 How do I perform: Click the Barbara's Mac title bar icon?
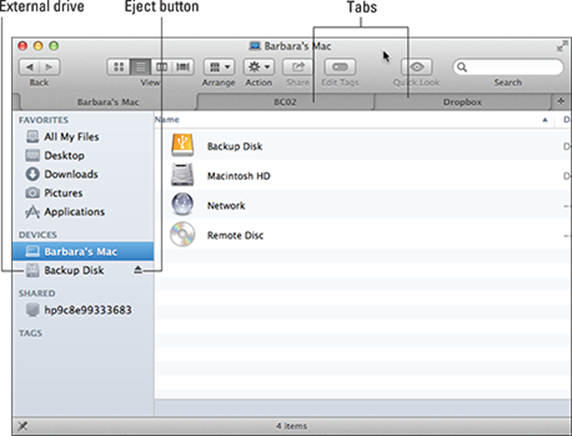[x=255, y=46]
